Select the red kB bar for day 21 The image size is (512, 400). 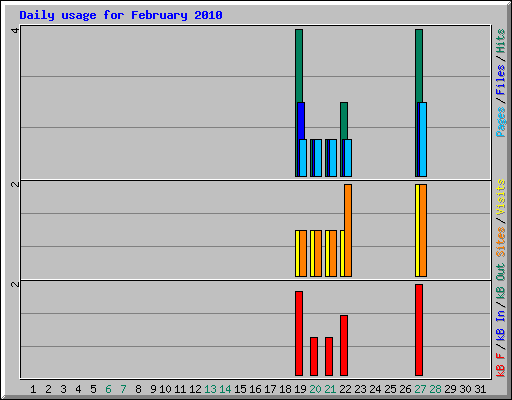(329, 356)
